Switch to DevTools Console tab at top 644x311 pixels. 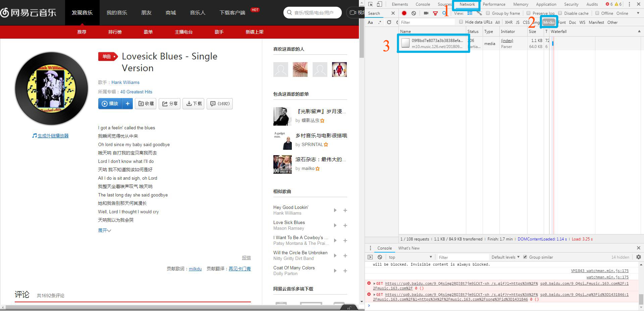click(x=423, y=4)
